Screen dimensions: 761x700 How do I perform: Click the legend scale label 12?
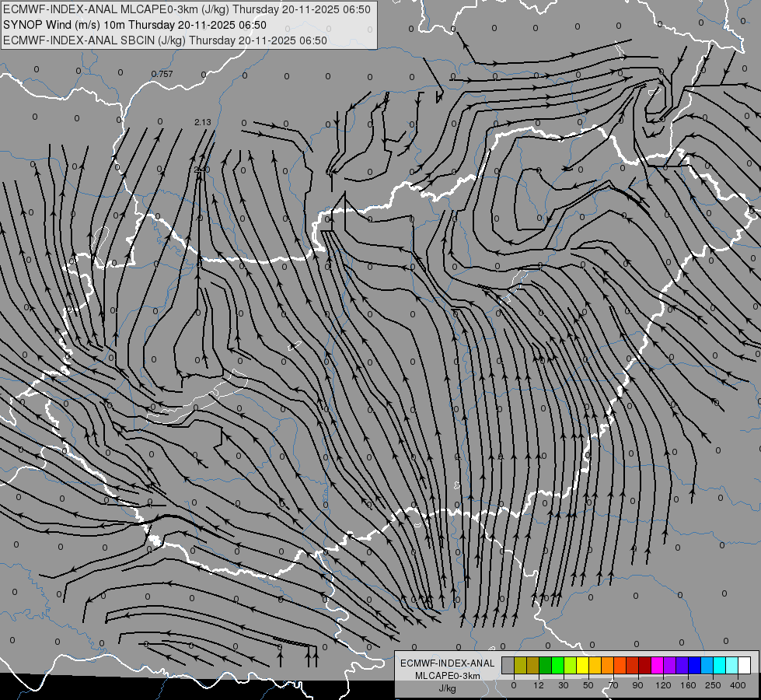click(x=539, y=685)
